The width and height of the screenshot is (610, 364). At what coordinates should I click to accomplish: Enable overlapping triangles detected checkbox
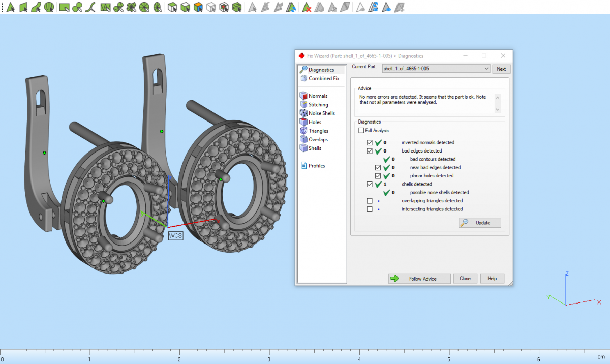click(370, 201)
